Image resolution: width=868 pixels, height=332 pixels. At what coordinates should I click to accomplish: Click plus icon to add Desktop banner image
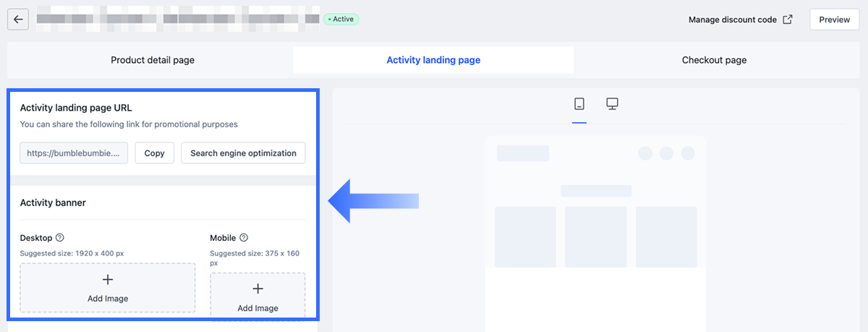[108, 280]
